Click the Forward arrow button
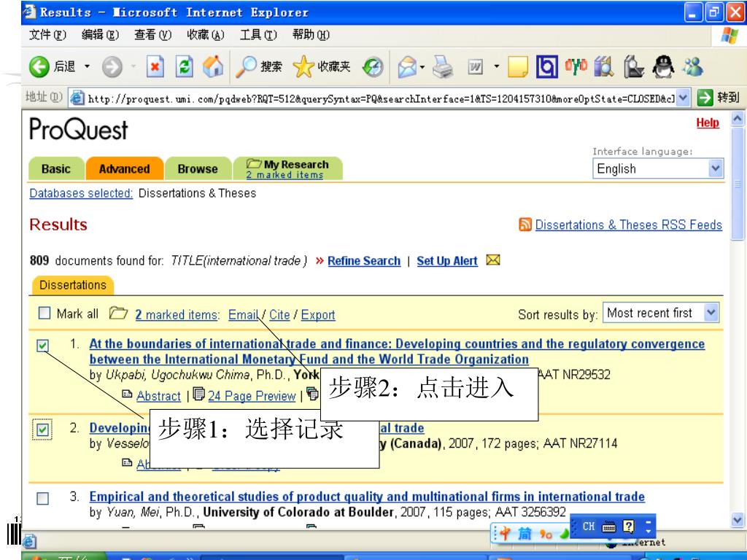The height and width of the screenshot is (560, 747). click(112, 66)
